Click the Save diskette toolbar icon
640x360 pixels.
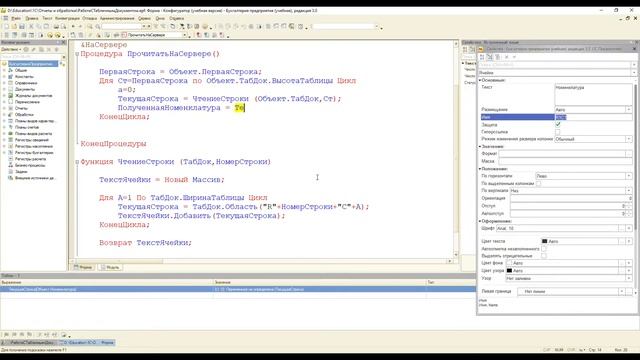pos(22,27)
